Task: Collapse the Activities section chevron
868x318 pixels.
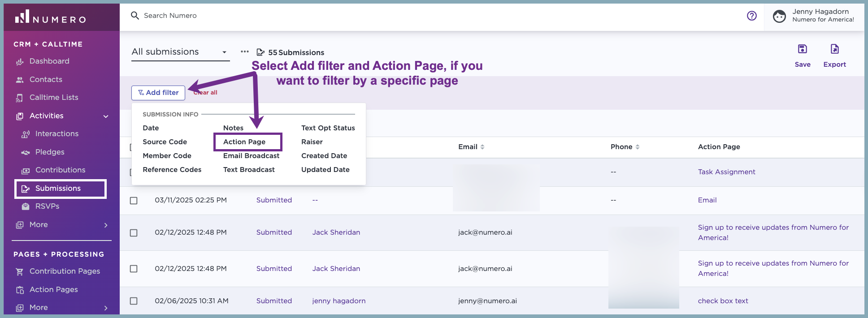Action: [x=106, y=116]
